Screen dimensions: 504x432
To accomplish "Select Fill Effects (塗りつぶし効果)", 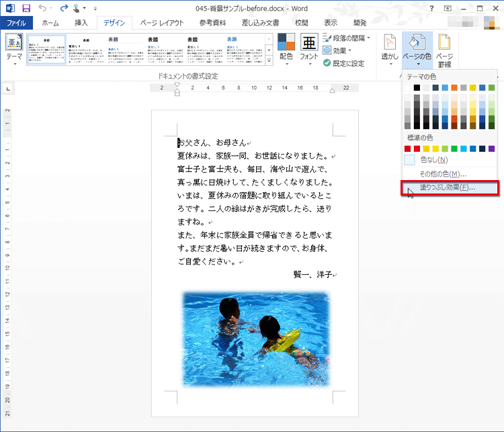I will [449, 187].
